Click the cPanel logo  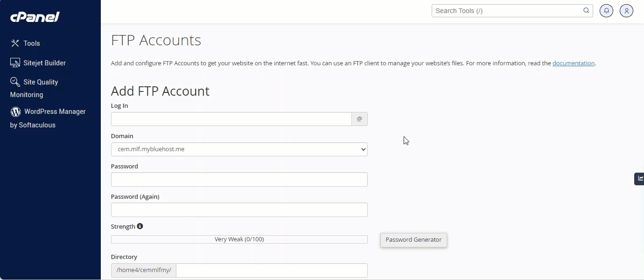(34, 17)
